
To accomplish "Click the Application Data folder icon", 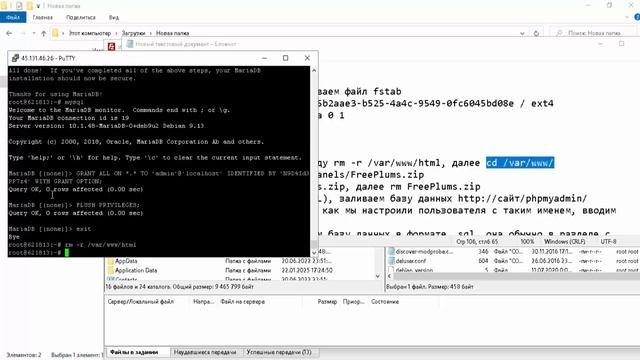I will 110,270.
